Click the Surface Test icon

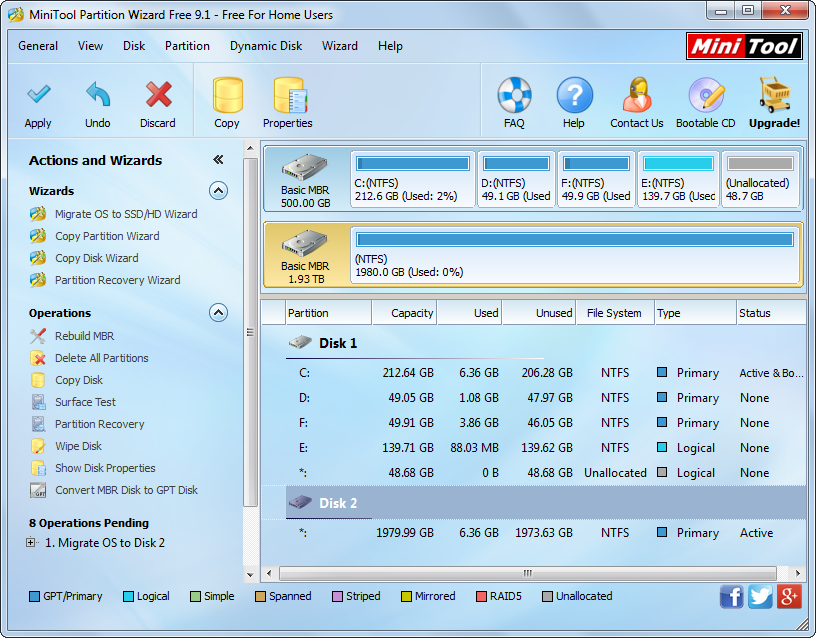coord(38,402)
